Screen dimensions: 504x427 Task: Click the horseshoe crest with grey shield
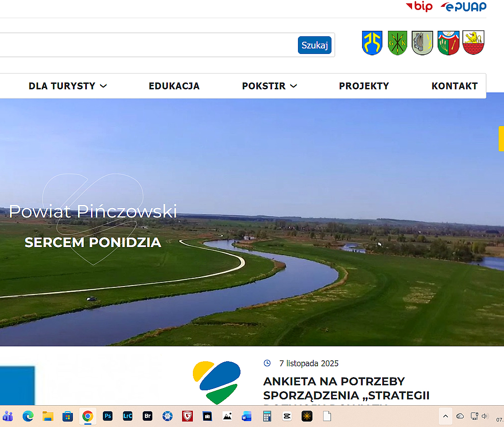click(x=422, y=43)
